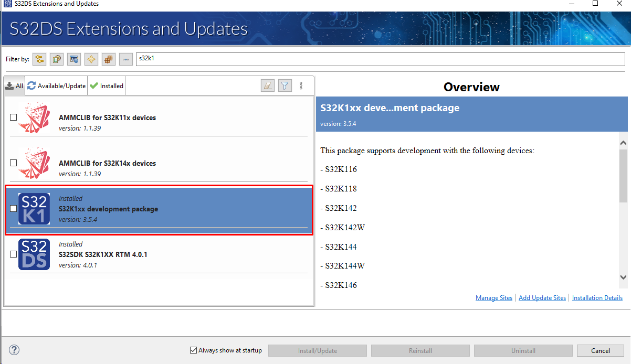Disable Always show at startup
This screenshot has height=364, width=631.
pyautogui.click(x=193, y=350)
